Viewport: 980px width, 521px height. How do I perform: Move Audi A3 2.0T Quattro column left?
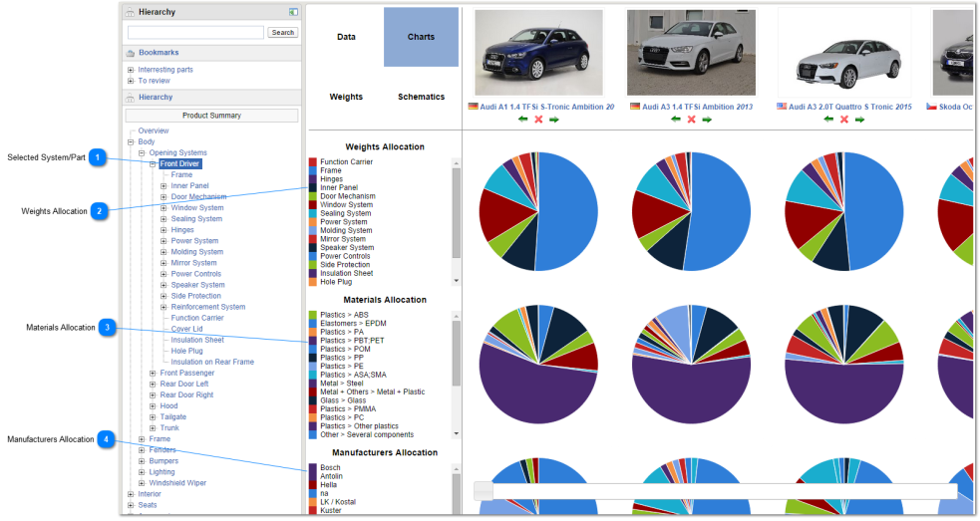828,120
